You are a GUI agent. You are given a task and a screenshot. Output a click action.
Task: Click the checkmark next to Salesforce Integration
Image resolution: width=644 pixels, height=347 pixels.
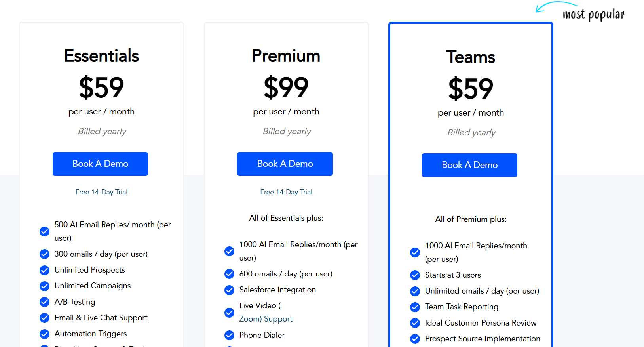(229, 290)
